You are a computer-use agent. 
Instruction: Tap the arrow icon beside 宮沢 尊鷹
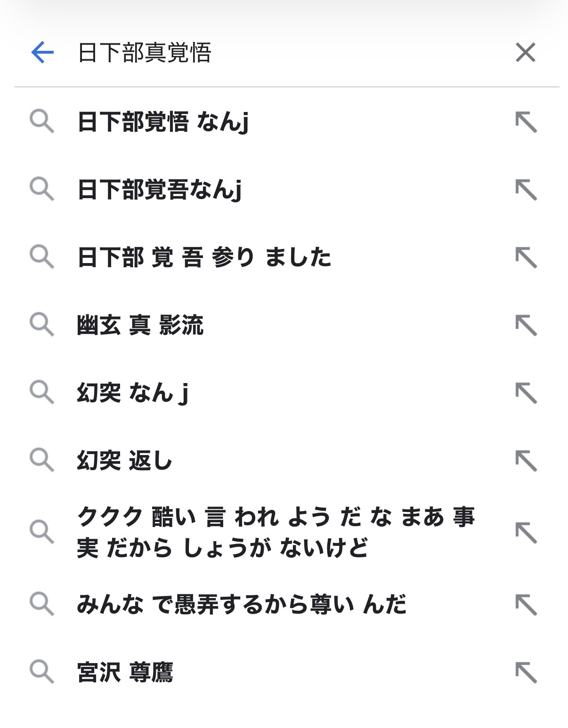pyautogui.click(x=526, y=672)
